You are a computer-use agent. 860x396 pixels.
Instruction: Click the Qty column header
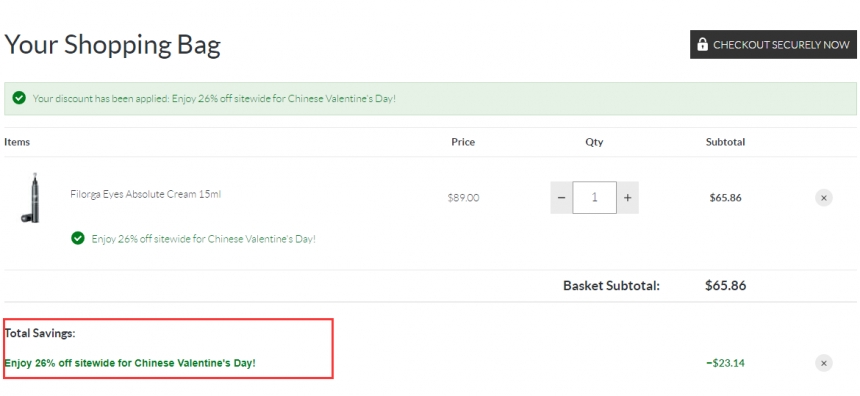(x=594, y=142)
